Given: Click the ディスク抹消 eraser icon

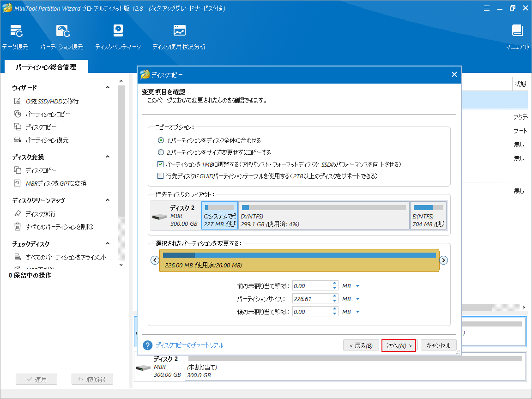Looking at the screenshot, I should tap(17, 213).
